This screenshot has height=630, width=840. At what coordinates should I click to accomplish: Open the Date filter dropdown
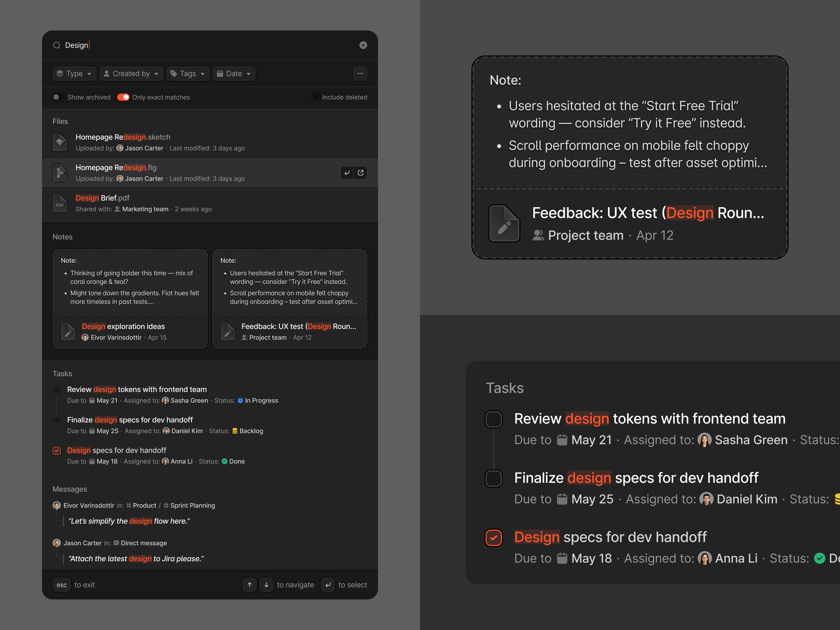point(234,73)
